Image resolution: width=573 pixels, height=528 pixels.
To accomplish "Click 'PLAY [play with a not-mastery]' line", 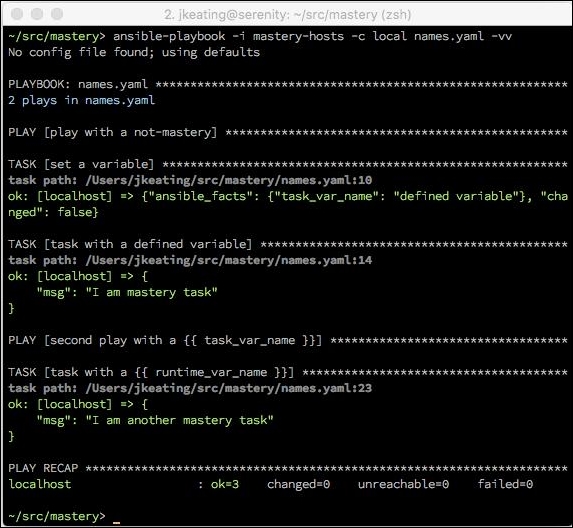I will coord(288,132).
